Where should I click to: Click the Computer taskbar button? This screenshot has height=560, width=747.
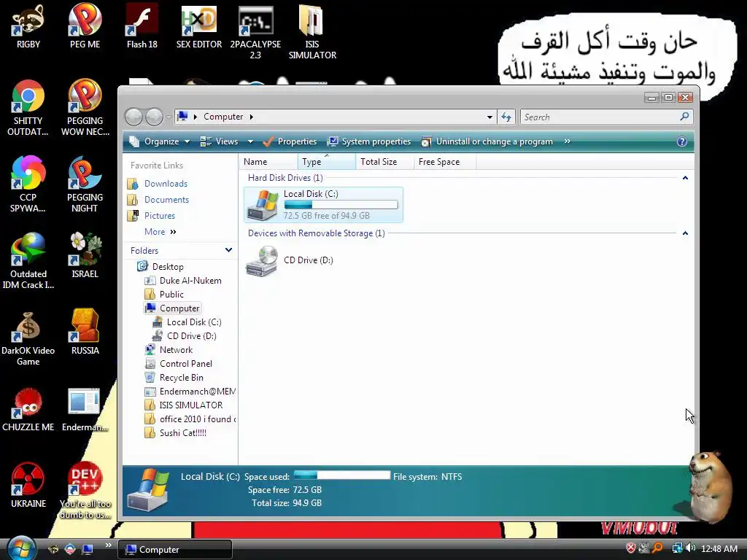[x=175, y=550]
